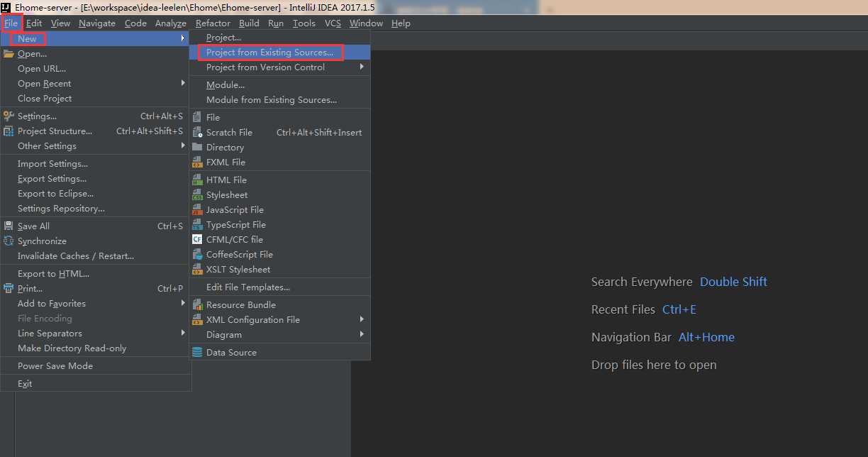Expand Project from Version Control submenu arrow
The height and width of the screenshot is (457, 868).
[x=362, y=67]
